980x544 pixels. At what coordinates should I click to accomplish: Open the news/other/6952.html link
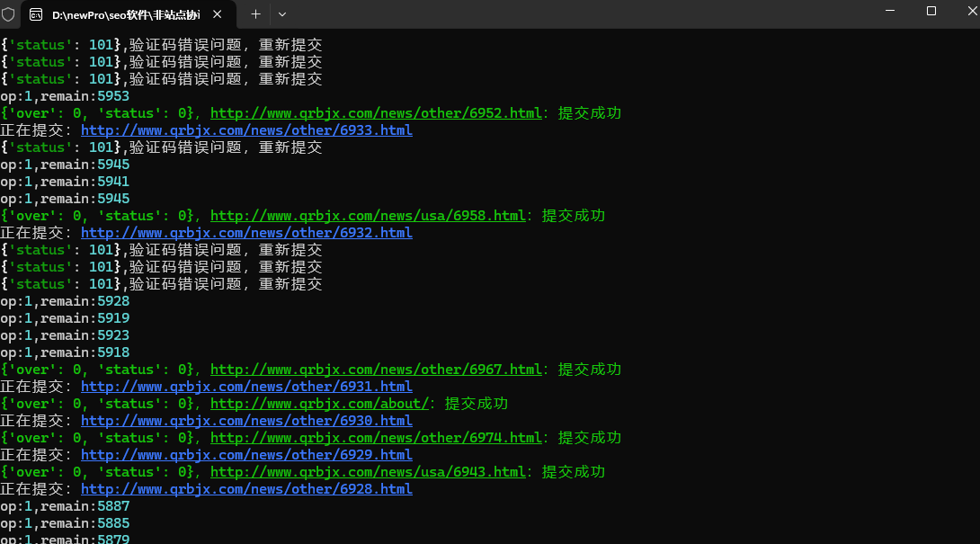pos(376,113)
